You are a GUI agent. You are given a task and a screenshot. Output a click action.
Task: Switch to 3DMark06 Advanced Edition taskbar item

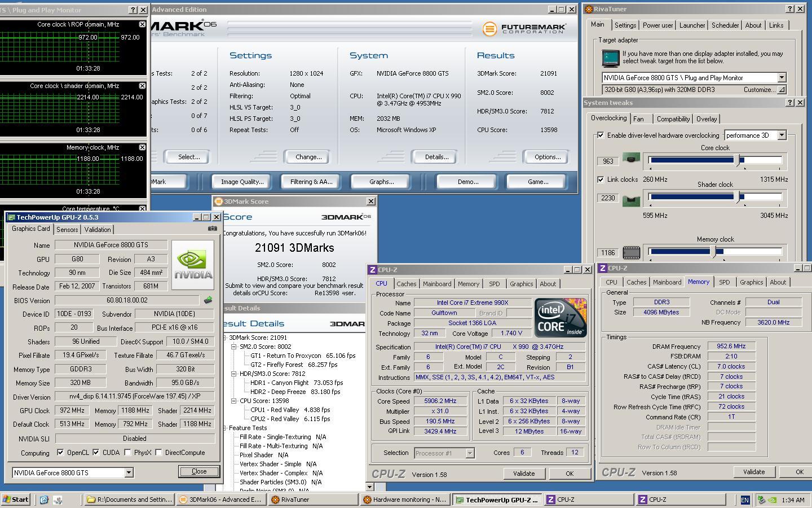pyautogui.click(x=221, y=500)
